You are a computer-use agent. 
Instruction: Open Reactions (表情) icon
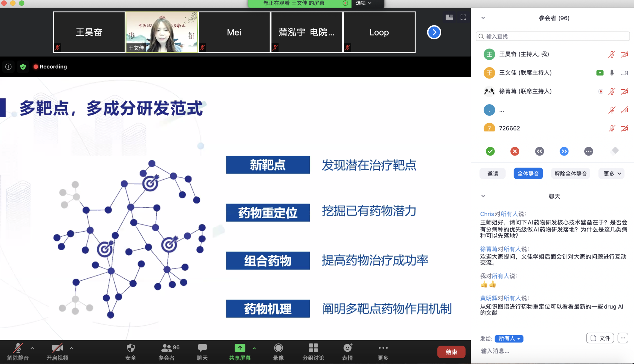click(347, 348)
